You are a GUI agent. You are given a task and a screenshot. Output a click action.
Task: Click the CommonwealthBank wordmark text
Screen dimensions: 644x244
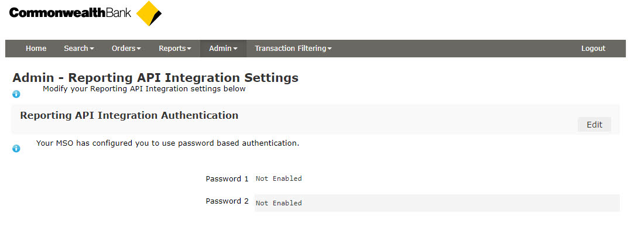70,12
